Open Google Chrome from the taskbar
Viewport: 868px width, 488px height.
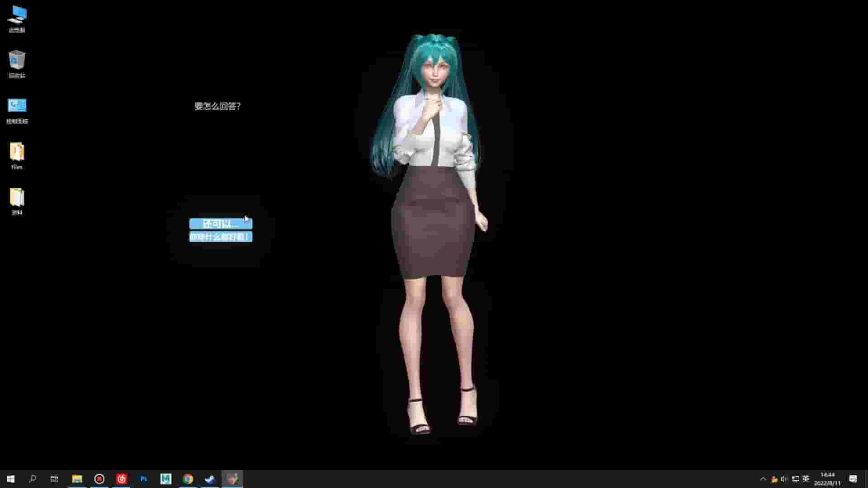pyautogui.click(x=188, y=479)
